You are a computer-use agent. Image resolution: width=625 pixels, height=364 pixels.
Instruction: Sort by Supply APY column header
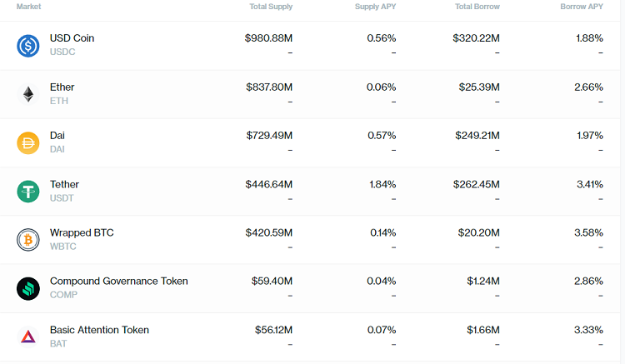point(373,7)
